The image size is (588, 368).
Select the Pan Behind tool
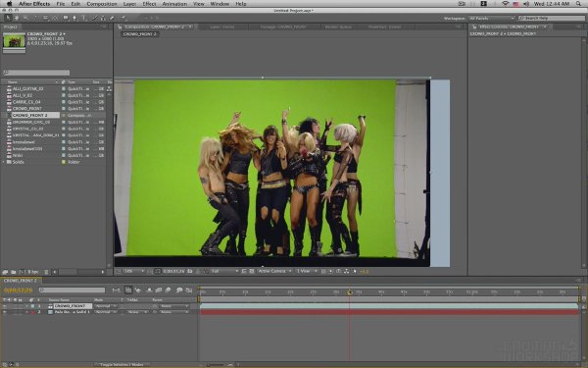55,18
